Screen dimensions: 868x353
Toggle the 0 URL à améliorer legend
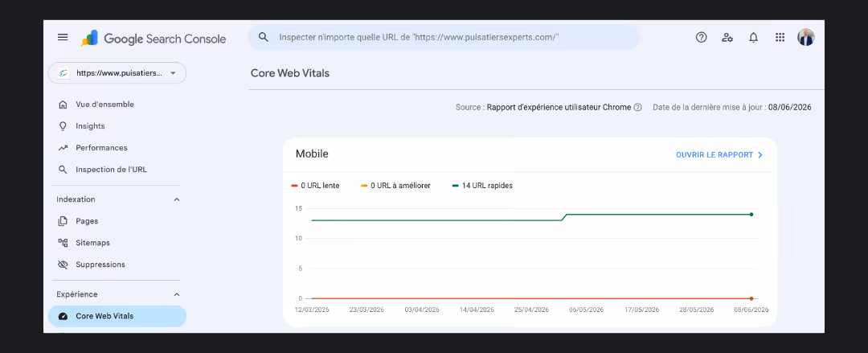(x=395, y=186)
